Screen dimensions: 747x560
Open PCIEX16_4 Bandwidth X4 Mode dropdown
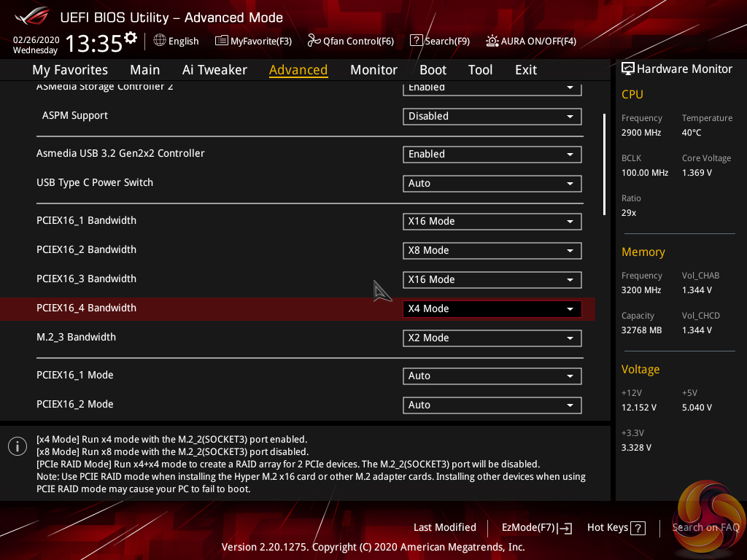tap(492, 308)
